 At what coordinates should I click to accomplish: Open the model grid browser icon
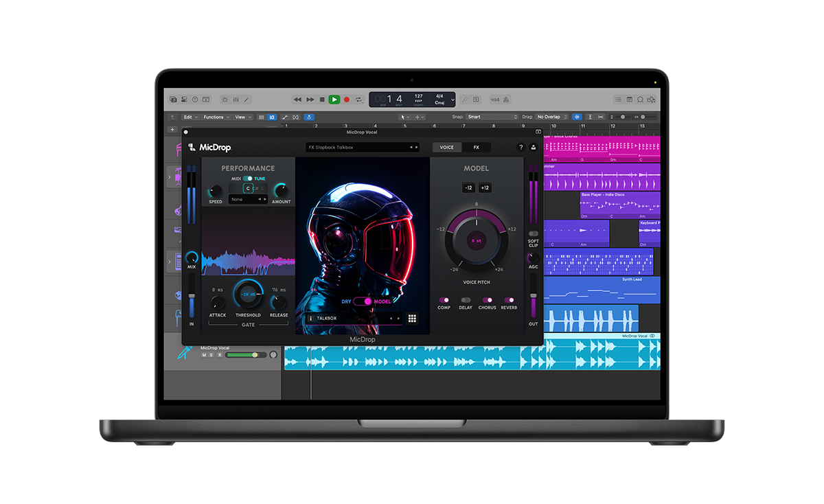coord(412,318)
